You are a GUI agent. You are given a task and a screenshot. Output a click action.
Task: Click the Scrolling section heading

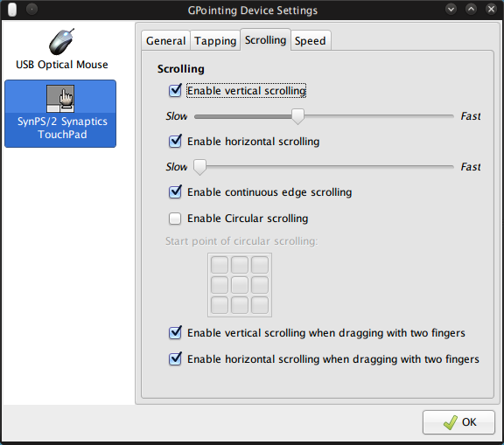click(x=180, y=69)
